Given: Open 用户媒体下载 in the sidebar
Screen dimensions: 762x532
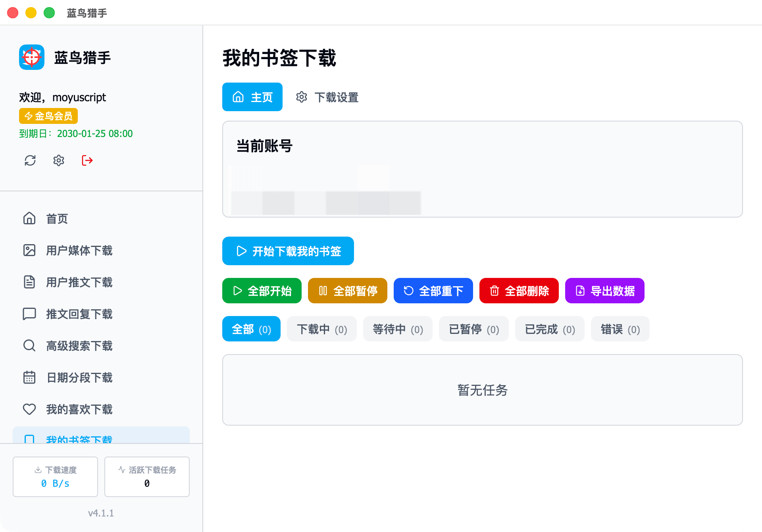Looking at the screenshot, I should click(79, 251).
